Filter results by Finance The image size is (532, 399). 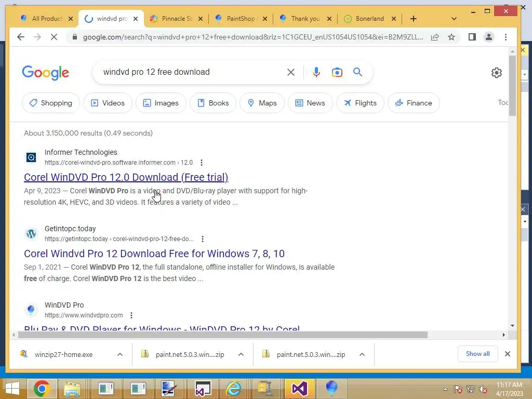[414, 103]
